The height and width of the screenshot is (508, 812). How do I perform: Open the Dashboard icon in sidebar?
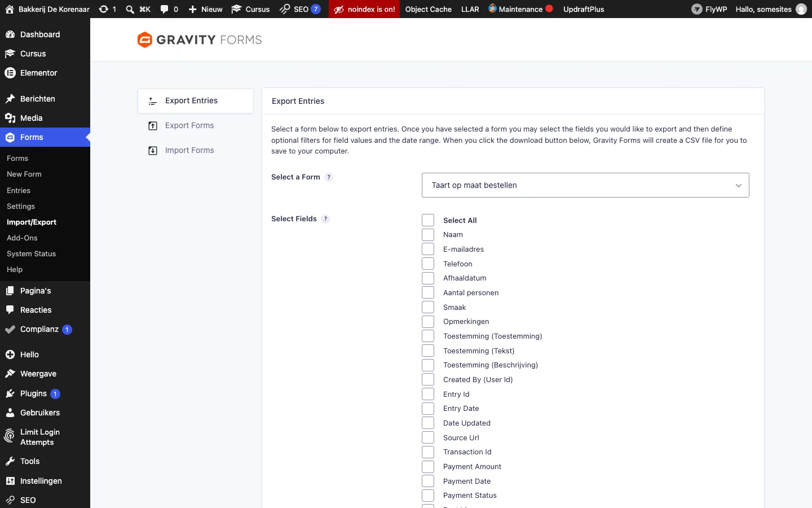[x=10, y=34]
